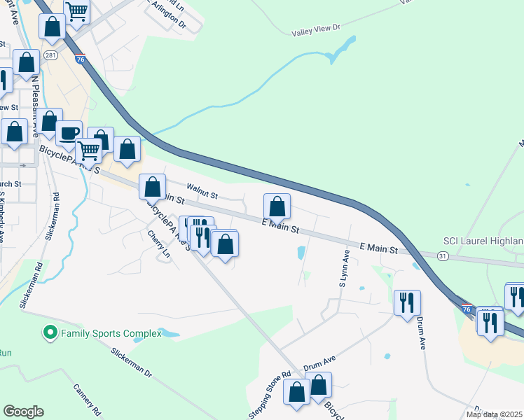Click the SCI Laurel Highlands label
This screenshot has width=524, height=420.
pyautogui.click(x=483, y=241)
